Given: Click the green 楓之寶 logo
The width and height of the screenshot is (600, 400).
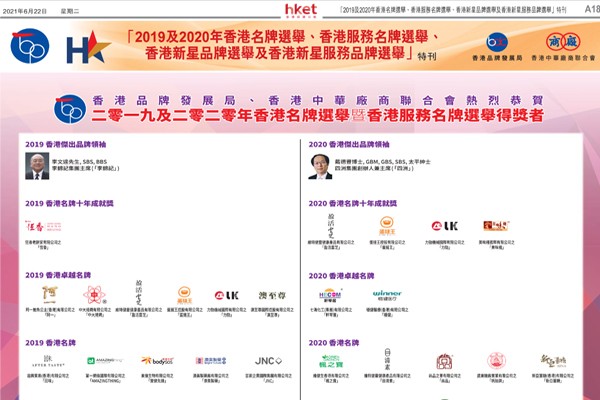Looking at the screenshot, I should [x=331, y=361].
